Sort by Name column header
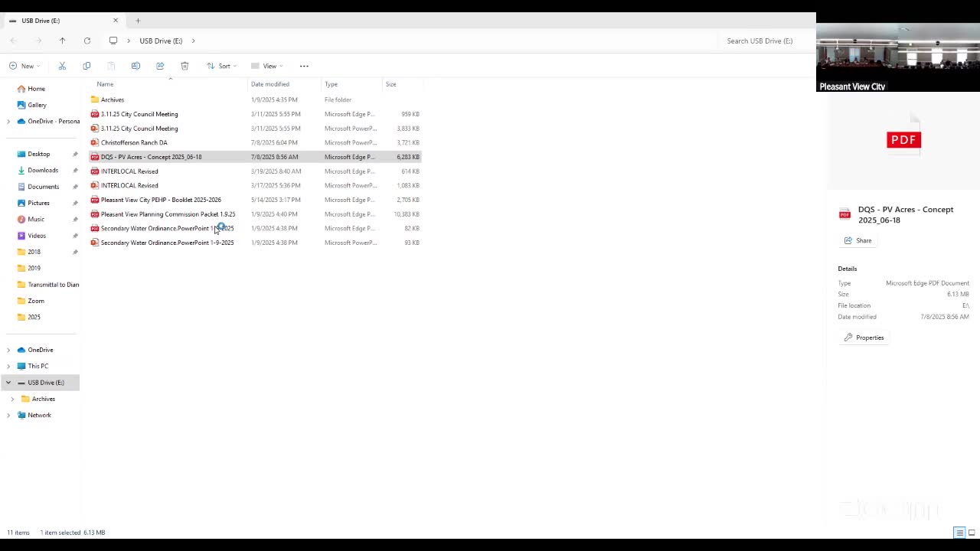 (105, 84)
